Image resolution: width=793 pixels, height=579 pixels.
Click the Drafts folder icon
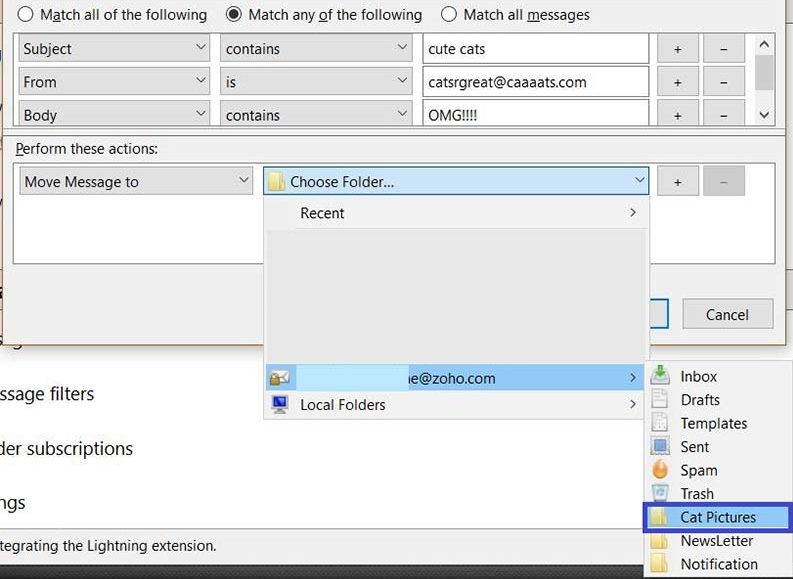[660, 400]
